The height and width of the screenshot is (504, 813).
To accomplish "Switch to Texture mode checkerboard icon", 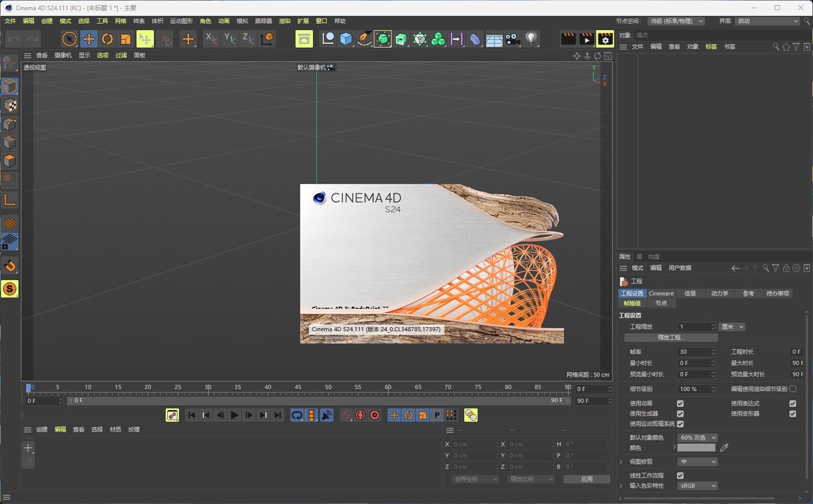I will pyautogui.click(x=10, y=105).
